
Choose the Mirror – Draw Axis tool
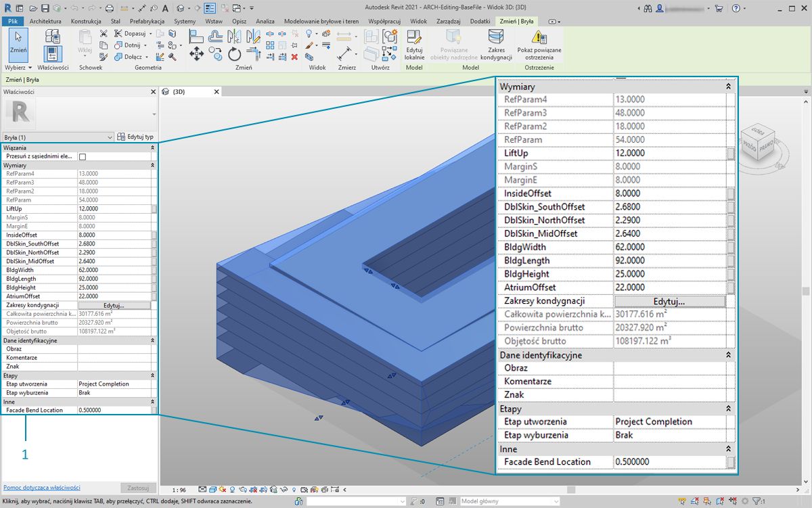(253, 34)
